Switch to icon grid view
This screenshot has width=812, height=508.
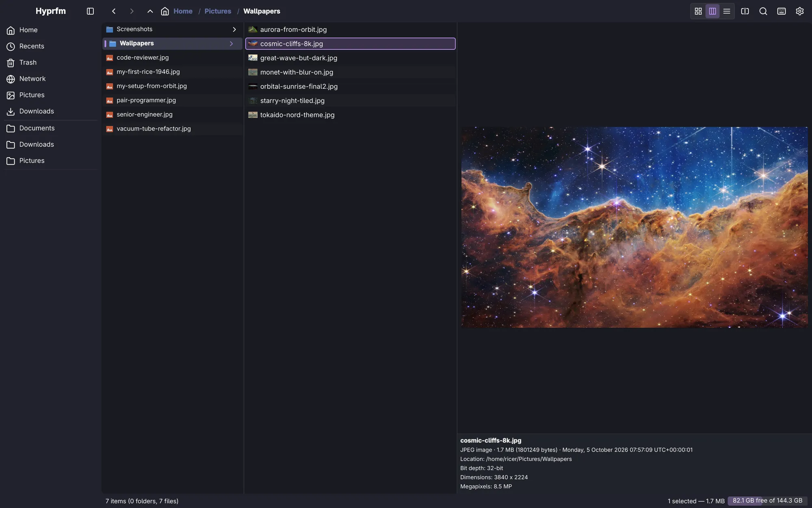(698, 11)
